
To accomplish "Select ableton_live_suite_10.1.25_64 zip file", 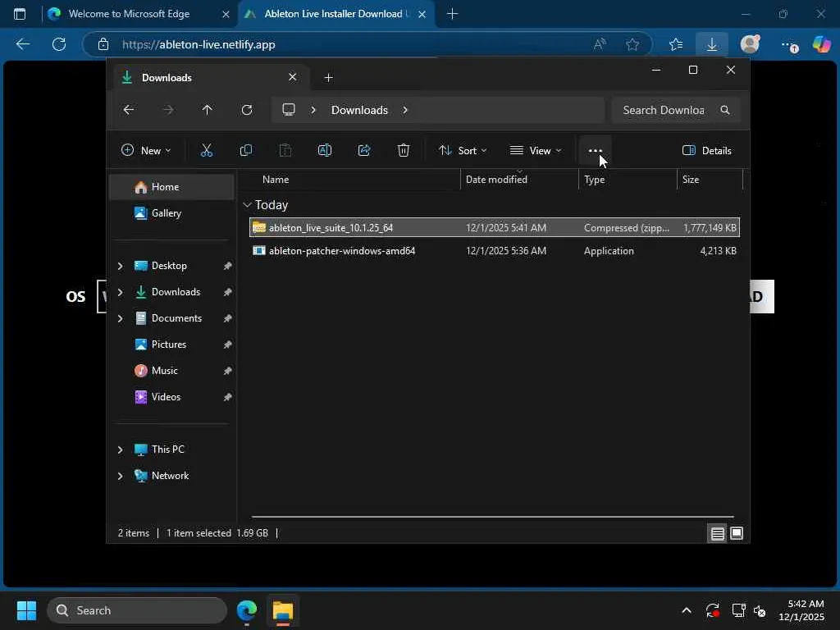I will click(x=495, y=228).
